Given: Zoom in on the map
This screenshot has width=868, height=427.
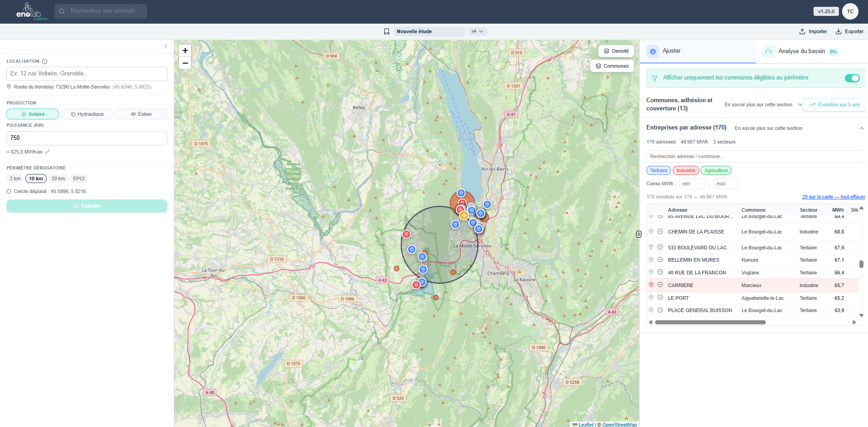Looking at the screenshot, I should tap(185, 50).
